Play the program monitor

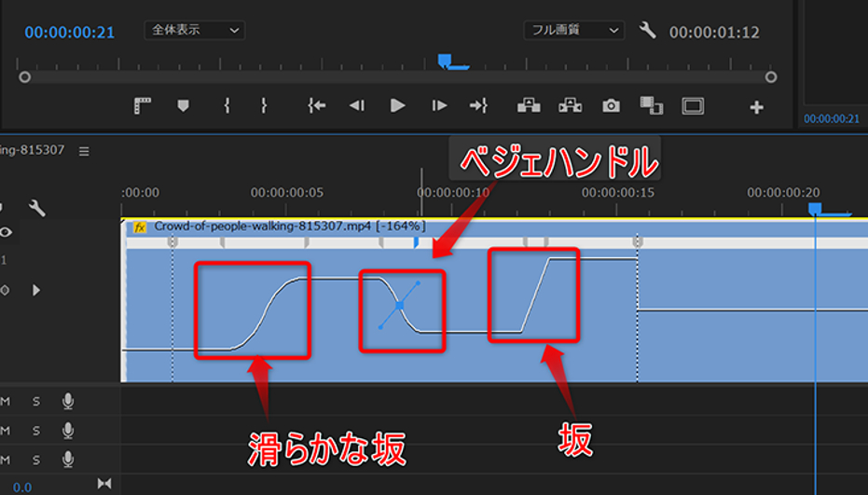[x=397, y=105]
